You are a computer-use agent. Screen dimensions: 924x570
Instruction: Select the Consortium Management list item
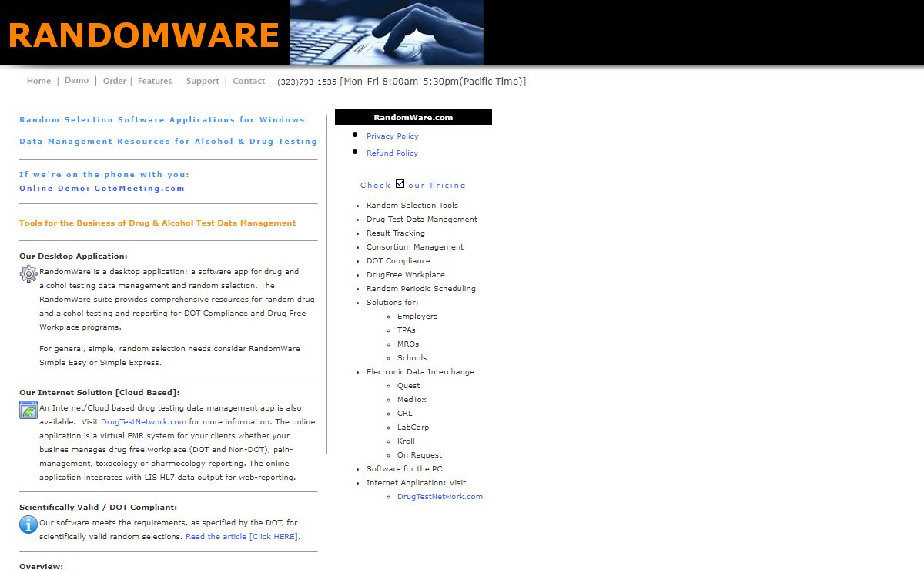tap(415, 246)
